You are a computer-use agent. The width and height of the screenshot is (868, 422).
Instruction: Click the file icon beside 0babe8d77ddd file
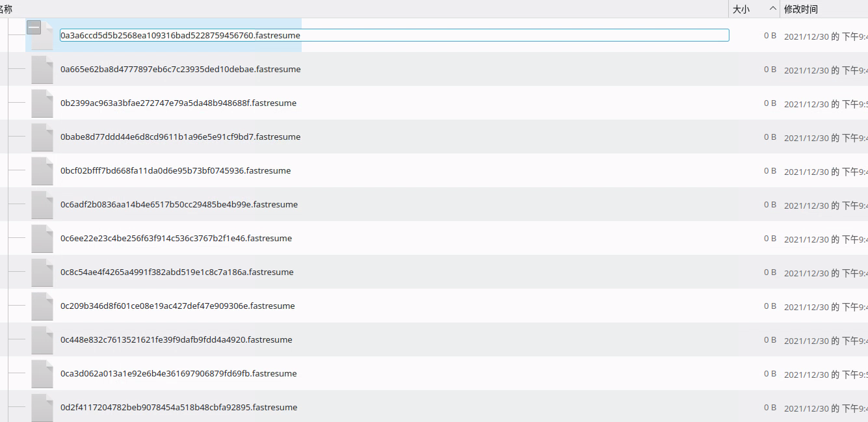pyautogui.click(x=42, y=137)
